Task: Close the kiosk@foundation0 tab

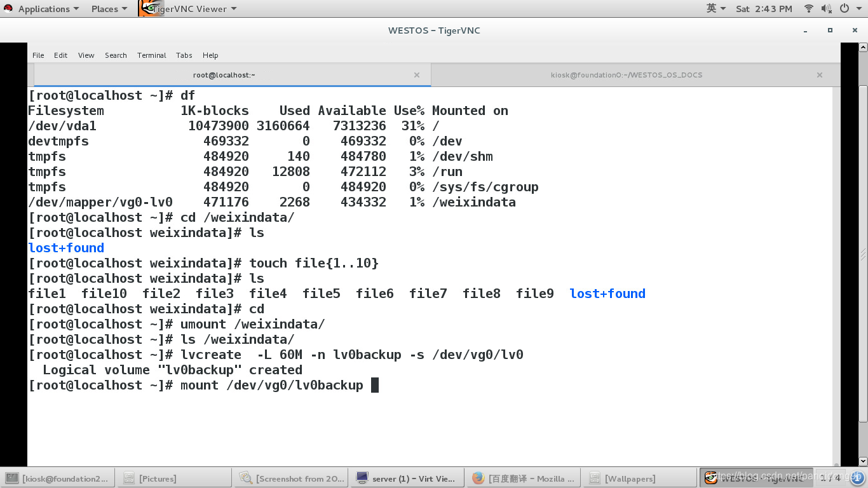Action: tap(820, 75)
